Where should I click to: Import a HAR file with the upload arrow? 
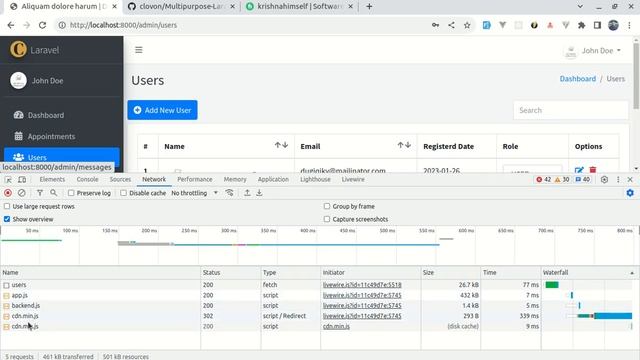coord(247,193)
